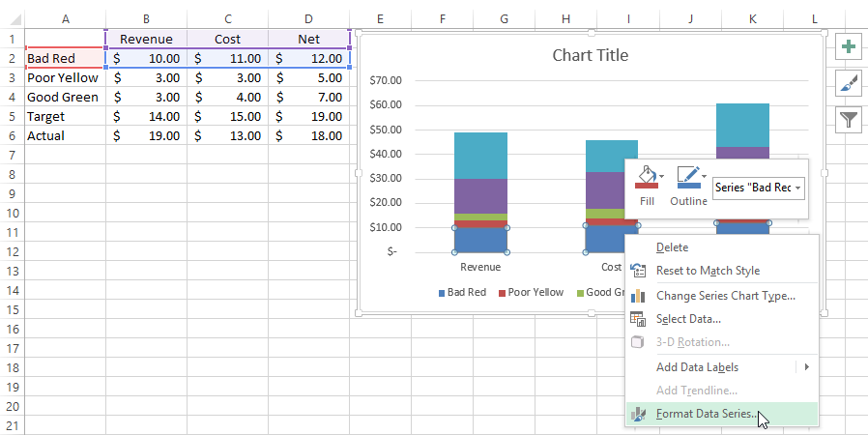This screenshot has width=868, height=435.
Task: Select the teal segment of Revenue column
Action: pos(480,156)
